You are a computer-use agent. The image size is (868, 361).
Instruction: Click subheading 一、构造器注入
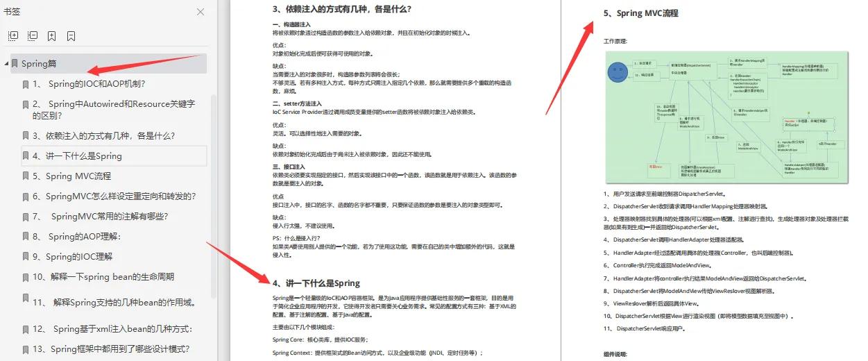click(x=291, y=25)
